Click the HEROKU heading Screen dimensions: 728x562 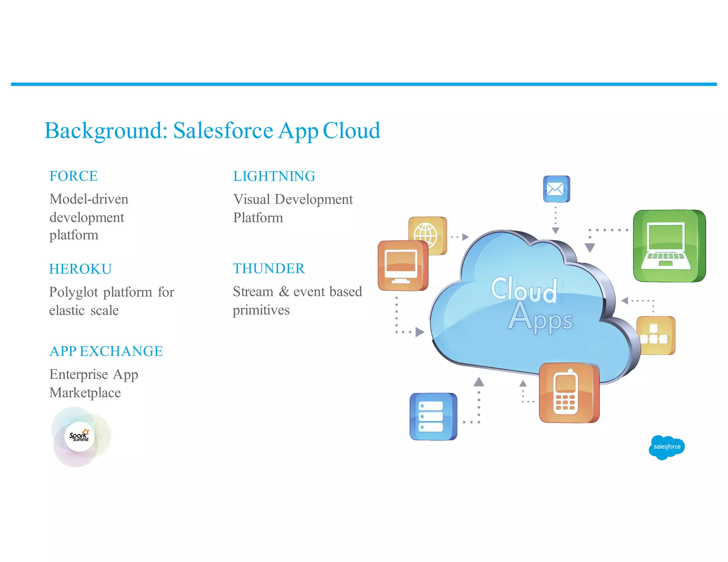pos(80,269)
